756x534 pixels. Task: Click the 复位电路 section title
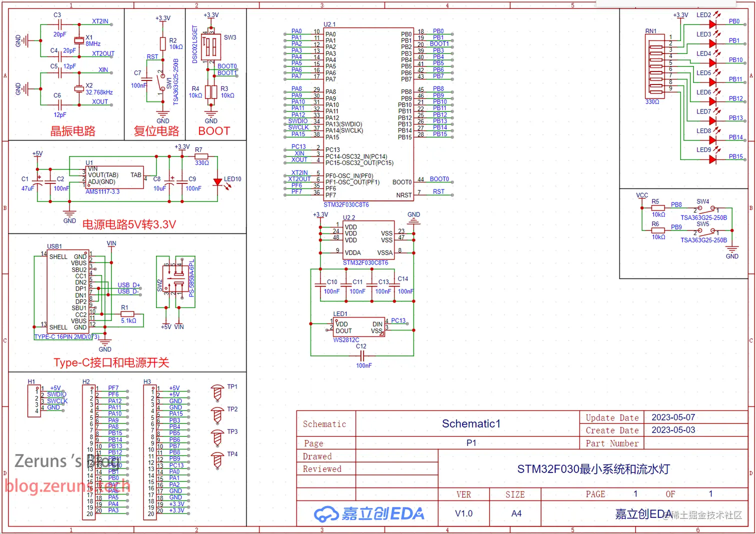(x=156, y=131)
